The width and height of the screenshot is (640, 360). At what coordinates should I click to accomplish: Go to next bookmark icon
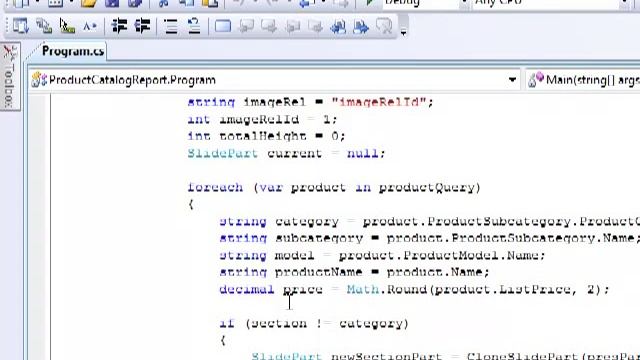(x=269, y=27)
